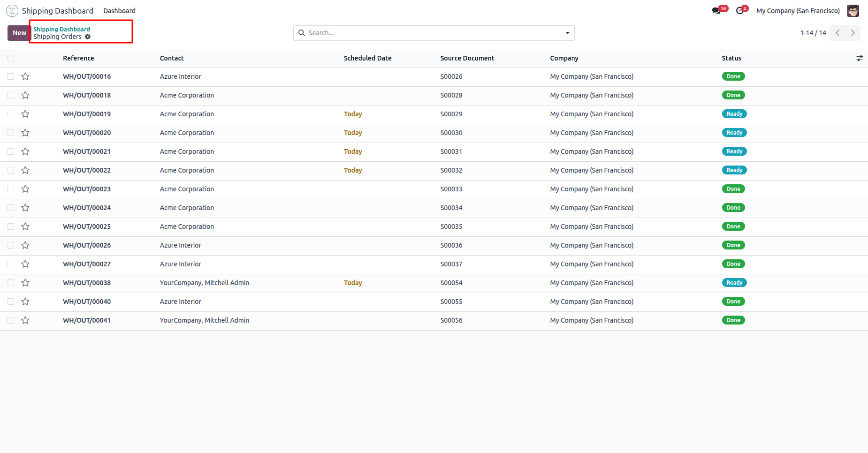868x453 pixels.
Task: Click the New button
Action: click(x=19, y=33)
